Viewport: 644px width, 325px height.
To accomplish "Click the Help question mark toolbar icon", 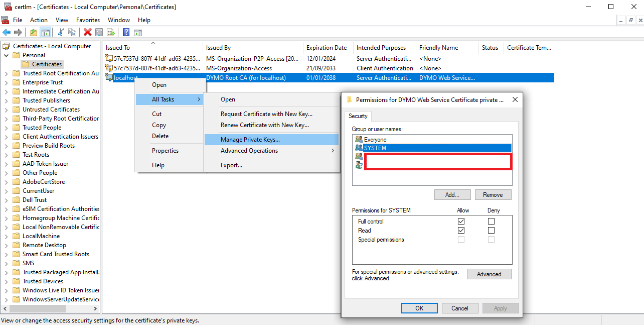I will (125, 32).
